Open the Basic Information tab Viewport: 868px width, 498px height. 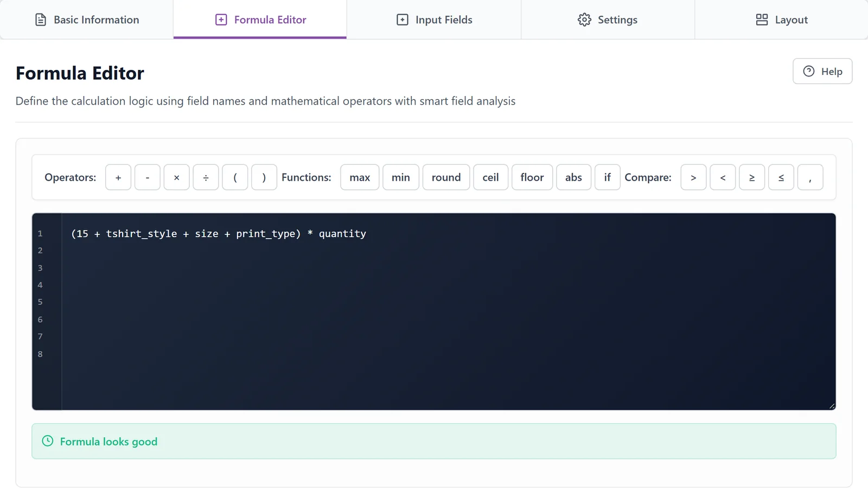[x=87, y=20]
